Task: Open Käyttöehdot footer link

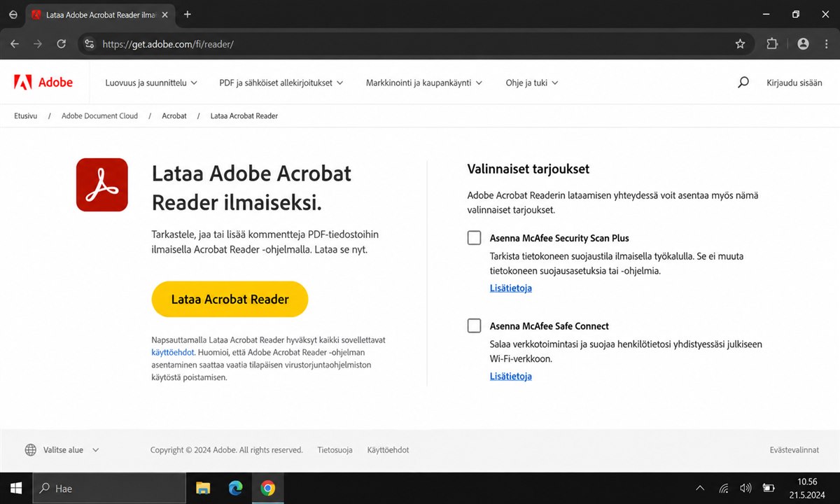Action: pyautogui.click(x=388, y=450)
